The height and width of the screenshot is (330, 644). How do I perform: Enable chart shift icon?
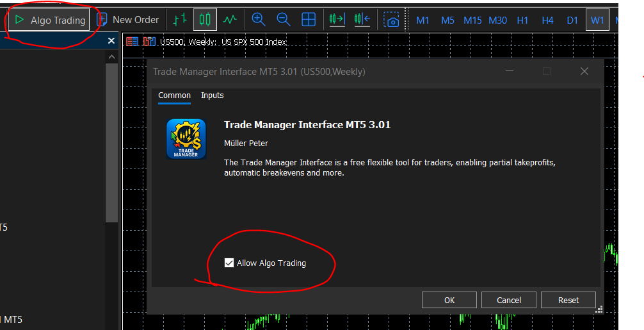point(362,19)
